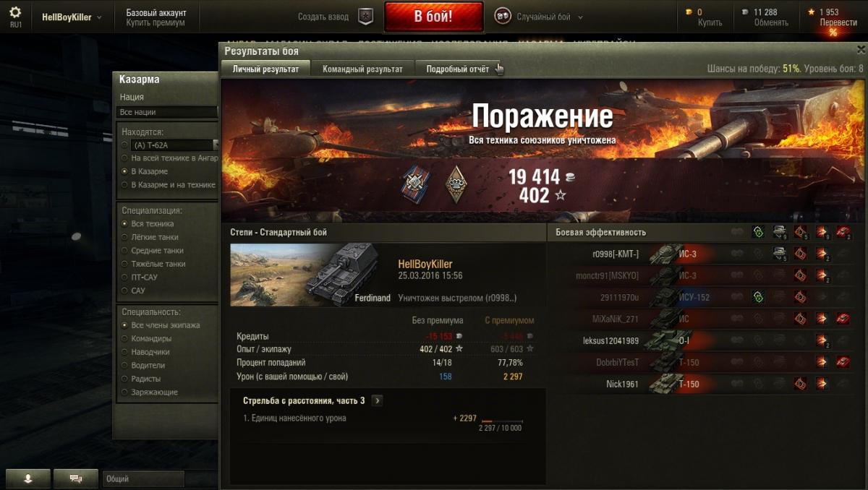Click the Ferdinand tank thumbnail
The image size is (868, 490).
point(311,275)
